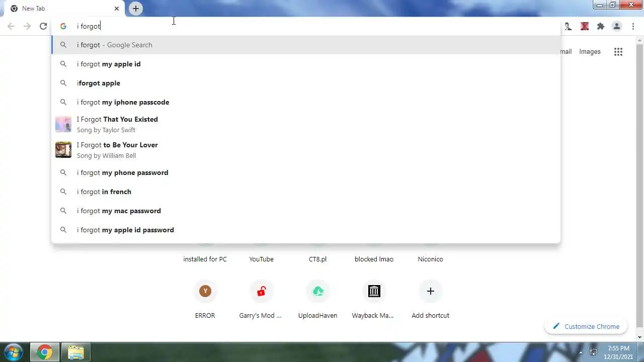Screen dimensions: 644x362
Task: Select 'i forgot - Google Search' suggestion
Action: 306,45
